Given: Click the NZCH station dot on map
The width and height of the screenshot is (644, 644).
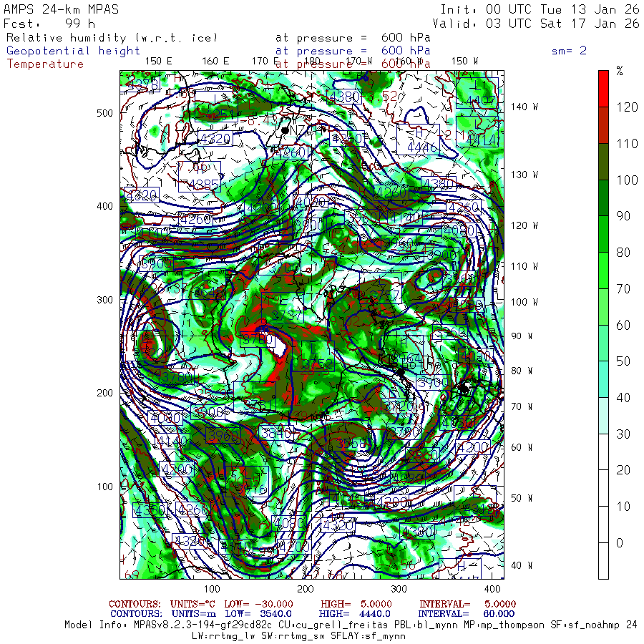Looking at the screenshot, I should 285,131.
